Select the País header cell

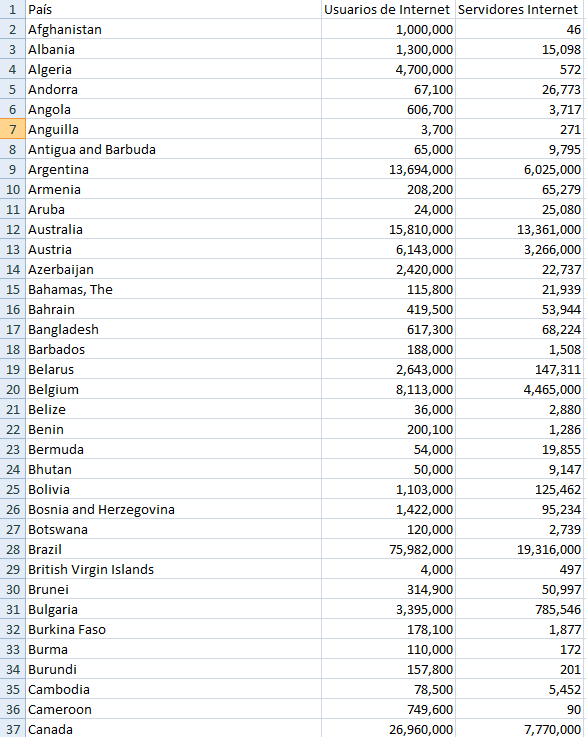pos(173,9)
